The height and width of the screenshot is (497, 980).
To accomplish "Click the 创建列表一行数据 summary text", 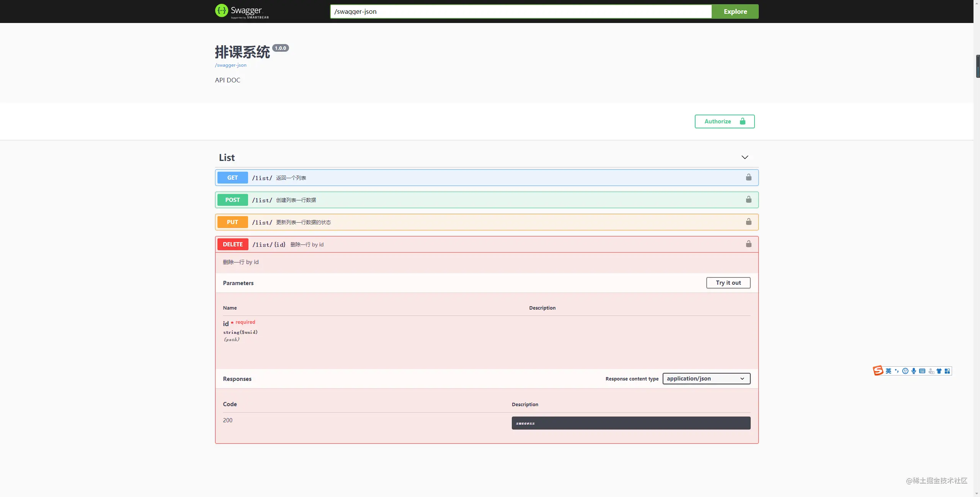I will (x=296, y=200).
